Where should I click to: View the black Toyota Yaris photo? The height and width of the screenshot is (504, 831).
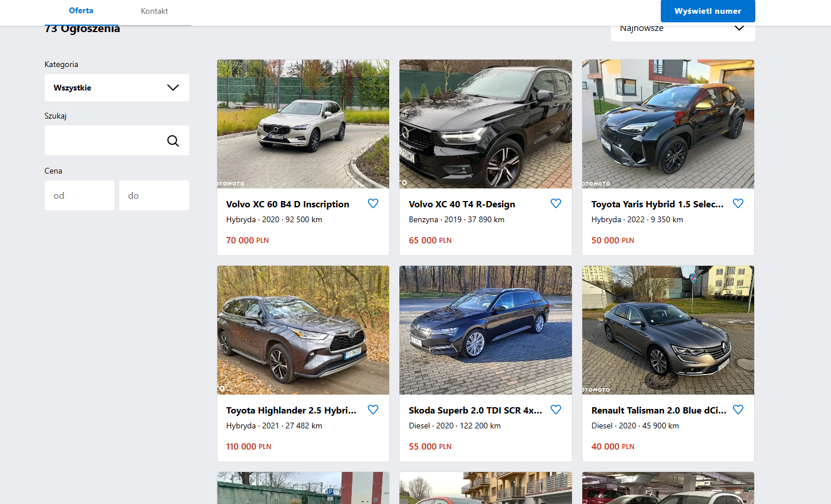click(668, 124)
